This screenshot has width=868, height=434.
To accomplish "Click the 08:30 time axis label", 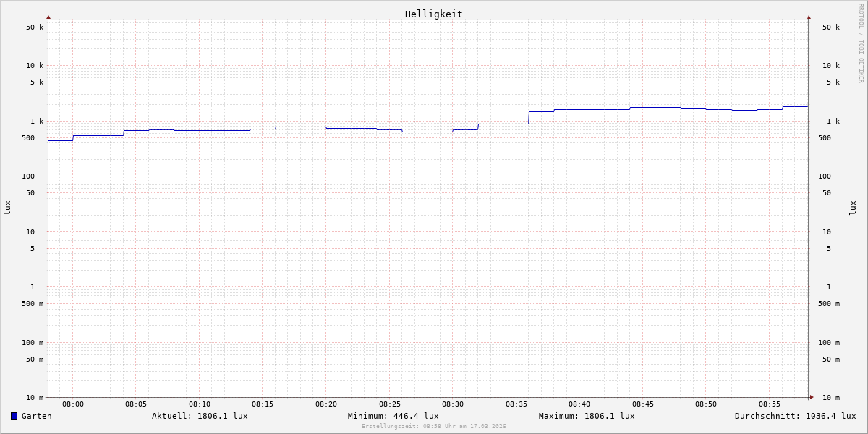I will (453, 404).
